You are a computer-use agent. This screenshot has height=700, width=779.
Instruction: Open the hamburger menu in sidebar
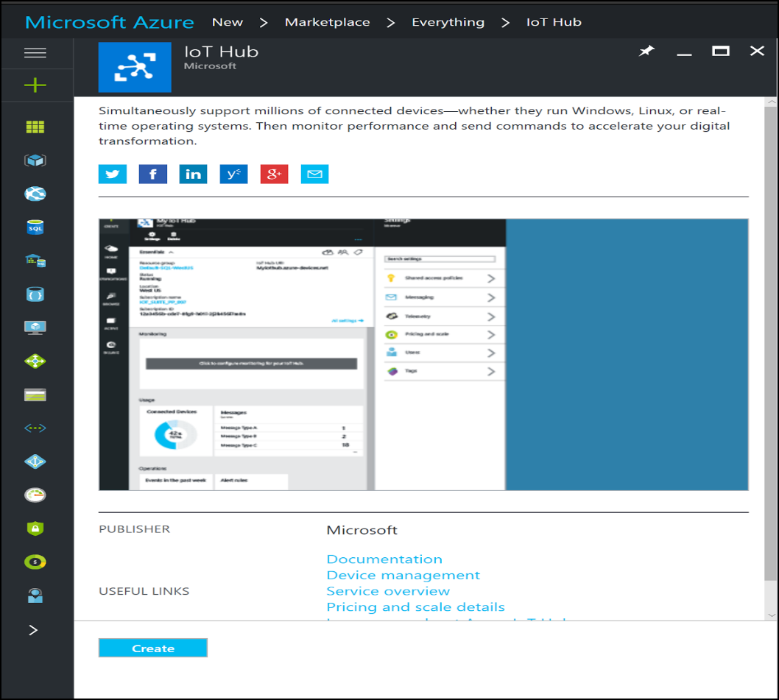tap(35, 53)
